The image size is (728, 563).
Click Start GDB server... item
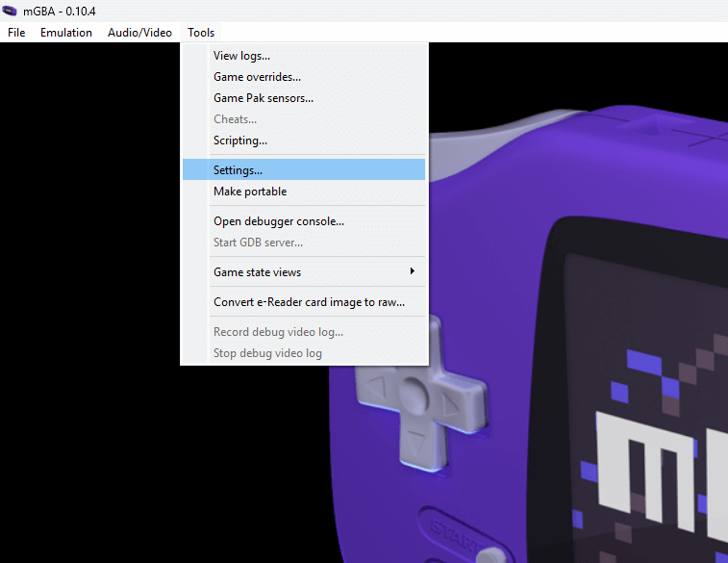258,243
